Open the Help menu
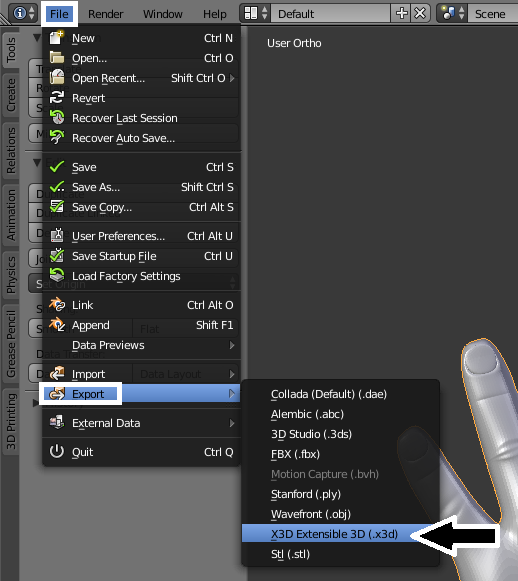This screenshot has height=581, width=518. (215, 14)
